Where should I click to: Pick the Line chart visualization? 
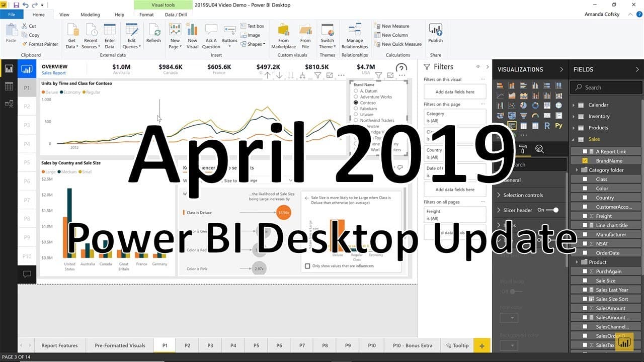tap(500, 96)
